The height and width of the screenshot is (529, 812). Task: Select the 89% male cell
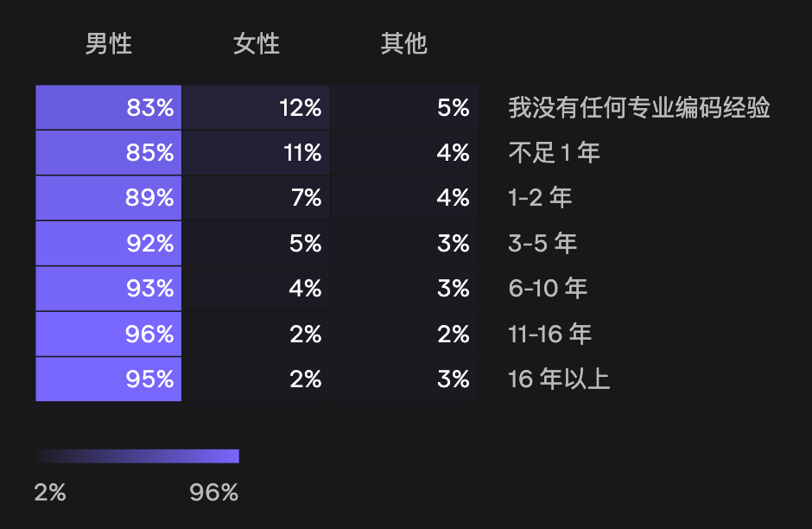[x=108, y=197]
